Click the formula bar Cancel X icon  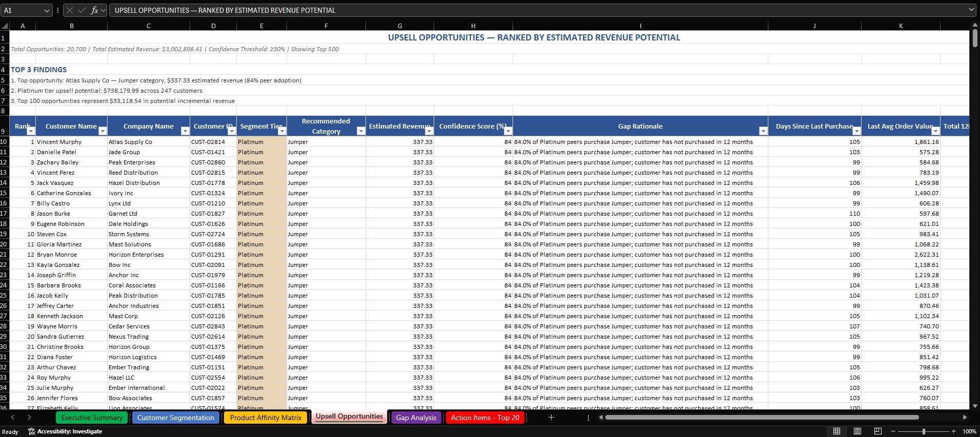(x=70, y=10)
